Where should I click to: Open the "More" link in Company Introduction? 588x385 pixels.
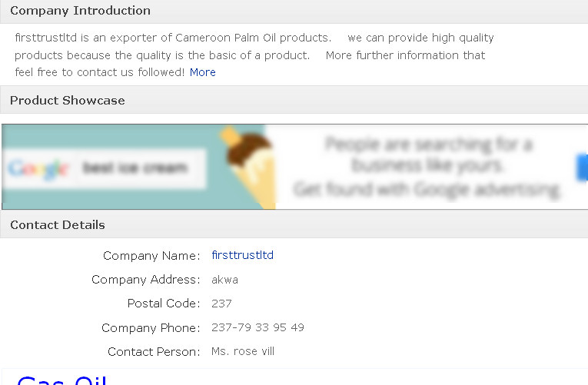point(203,72)
